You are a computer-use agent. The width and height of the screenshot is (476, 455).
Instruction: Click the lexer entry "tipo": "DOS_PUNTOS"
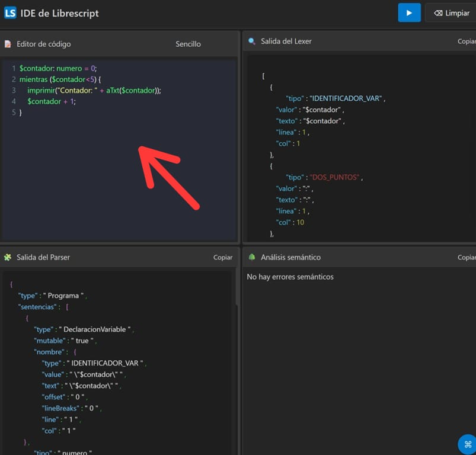click(x=324, y=177)
